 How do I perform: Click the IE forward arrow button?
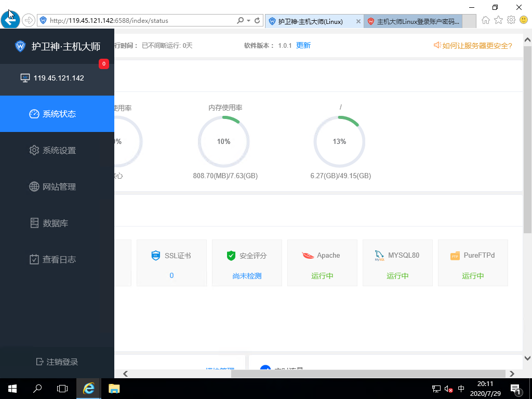(x=29, y=20)
